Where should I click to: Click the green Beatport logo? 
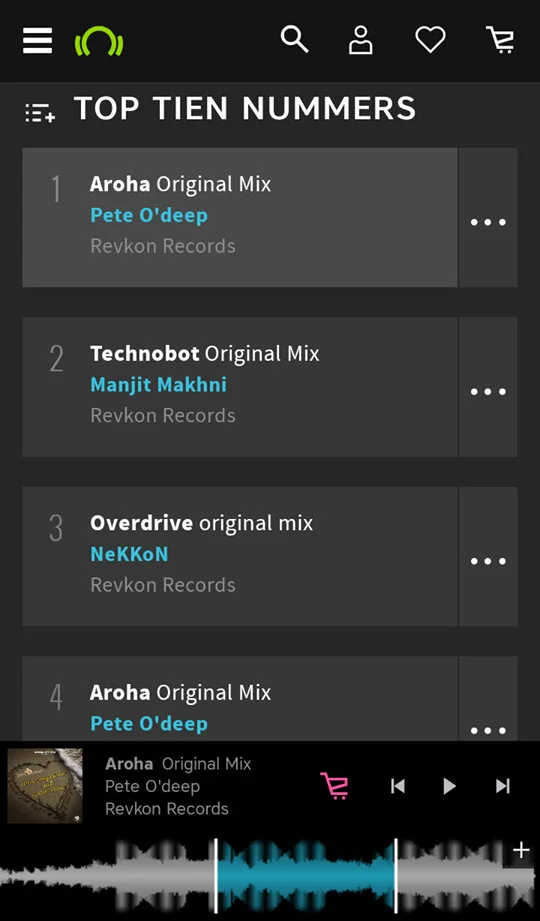(x=99, y=41)
